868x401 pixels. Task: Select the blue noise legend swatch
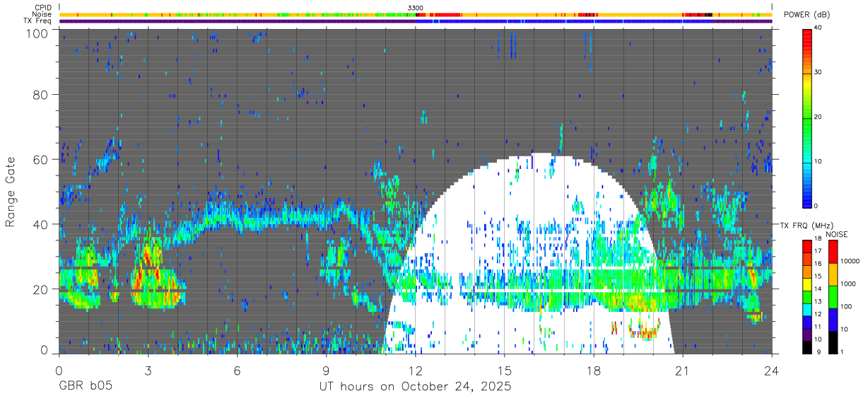tap(833, 318)
